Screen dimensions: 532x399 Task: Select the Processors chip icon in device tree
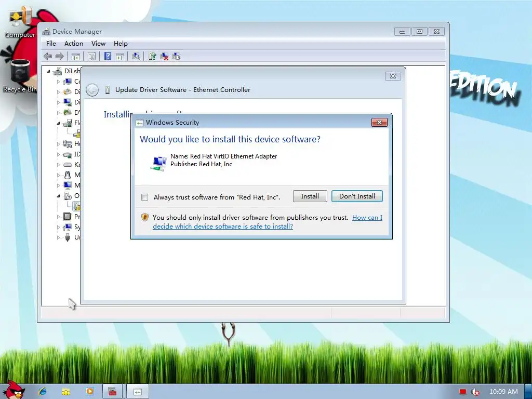click(x=68, y=217)
